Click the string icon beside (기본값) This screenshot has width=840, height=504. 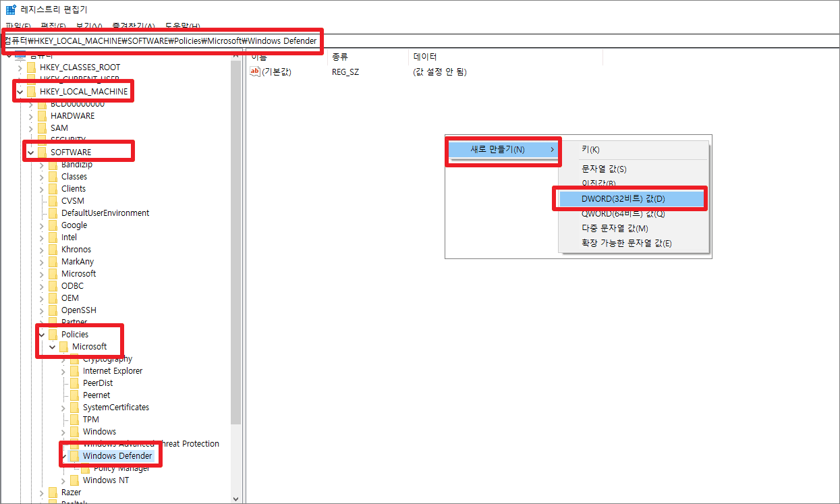click(x=255, y=72)
